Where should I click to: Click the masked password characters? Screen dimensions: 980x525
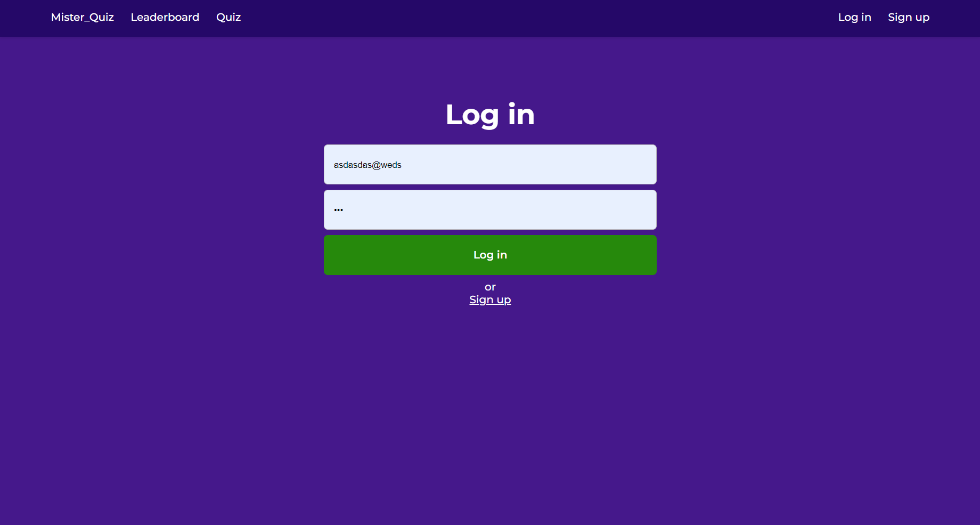pyautogui.click(x=339, y=209)
